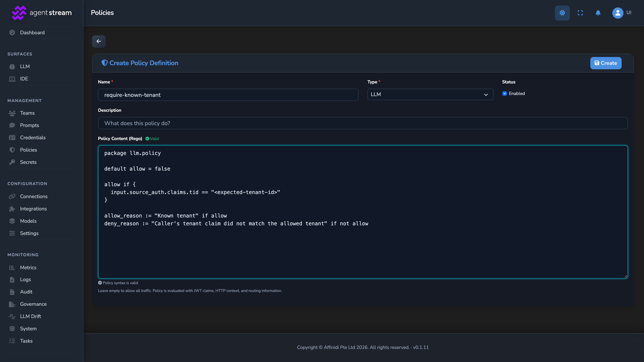Click the Create Policy Definition heading

(144, 63)
